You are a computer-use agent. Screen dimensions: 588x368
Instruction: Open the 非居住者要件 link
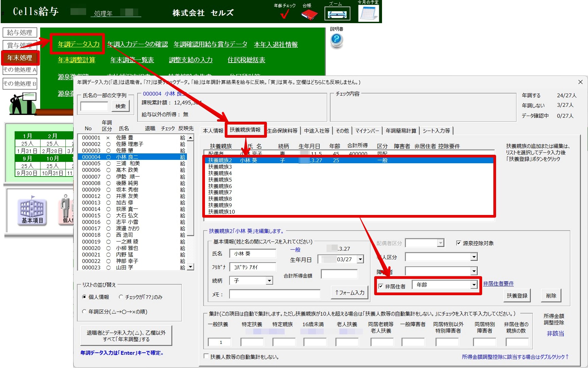click(498, 284)
